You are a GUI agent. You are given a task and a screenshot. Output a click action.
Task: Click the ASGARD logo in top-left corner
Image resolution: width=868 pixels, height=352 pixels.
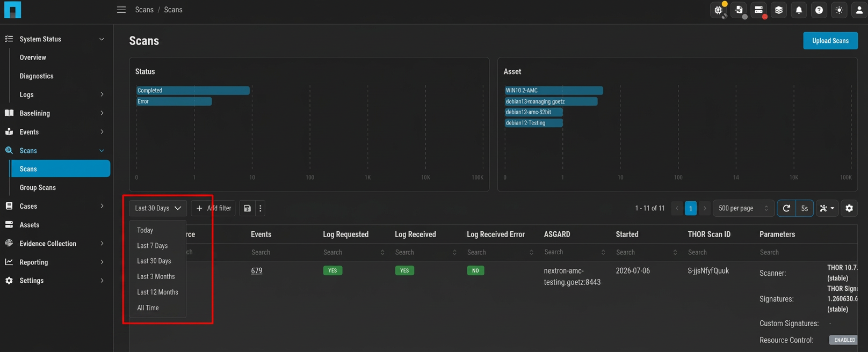(12, 10)
